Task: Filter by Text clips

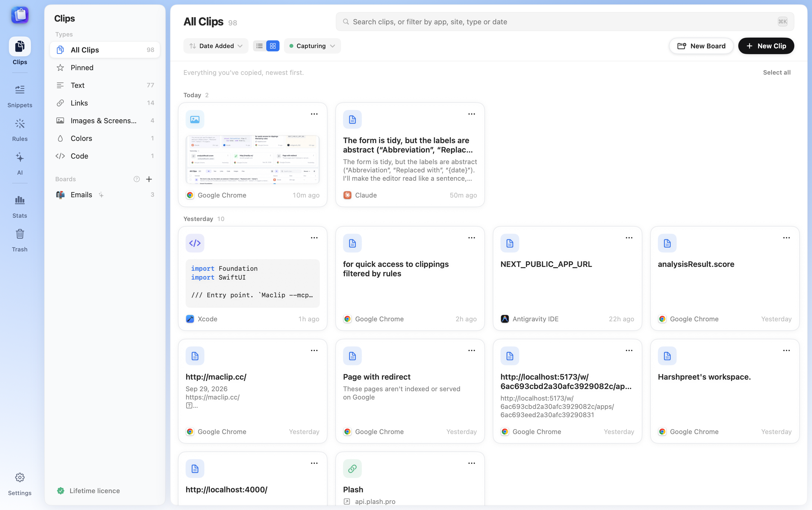Action: pyautogui.click(x=105, y=85)
